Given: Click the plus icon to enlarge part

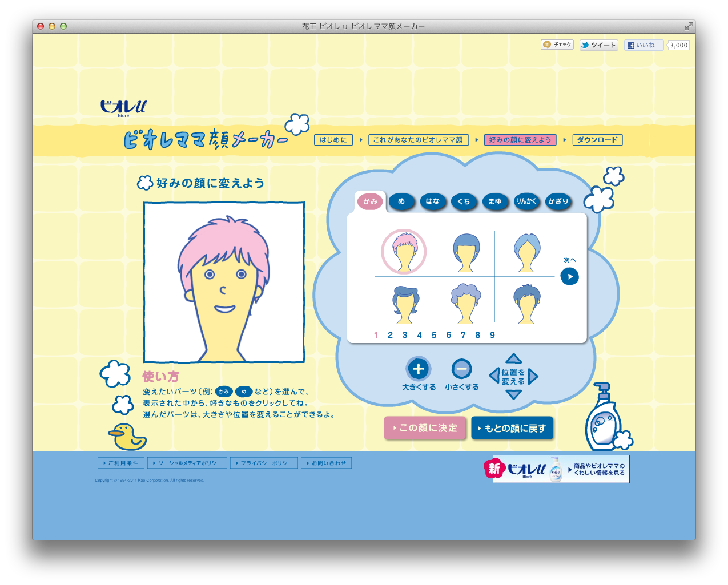Looking at the screenshot, I should click(x=418, y=369).
